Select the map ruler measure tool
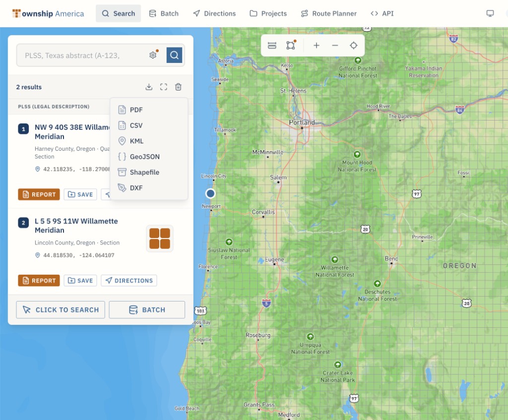Viewport: 508px width, 420px height. [272, 45]
